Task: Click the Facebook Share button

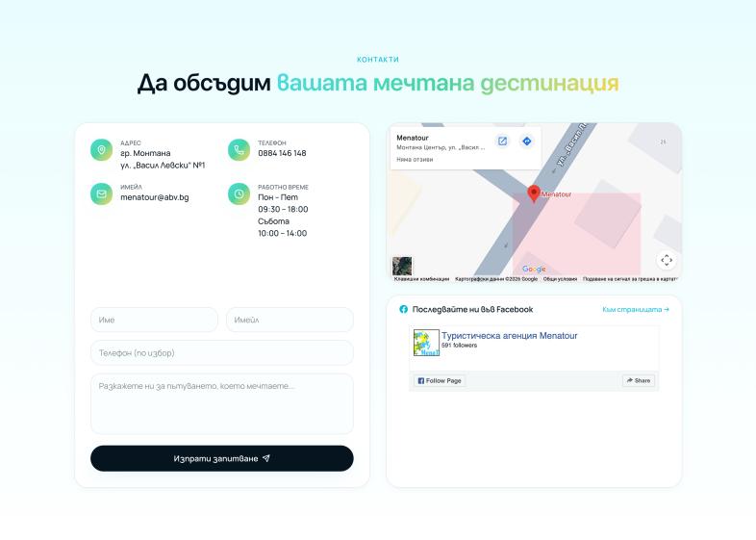Action: click(639, 381)
